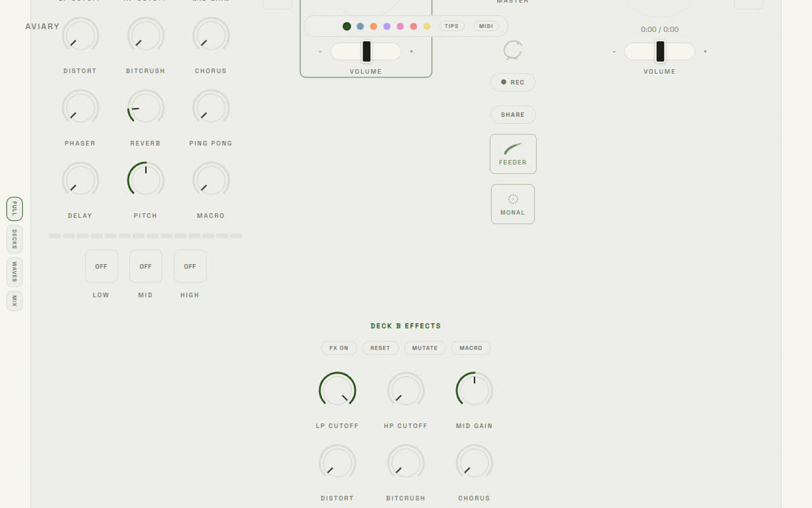Click the MACRO button beside MUTATE
The image size is (812, 508).
[471, 348]
